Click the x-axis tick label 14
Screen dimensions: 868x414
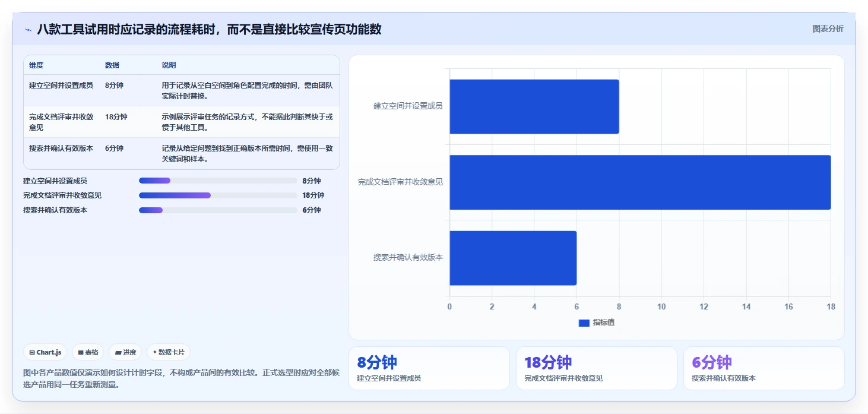click(x=746, y=307)
